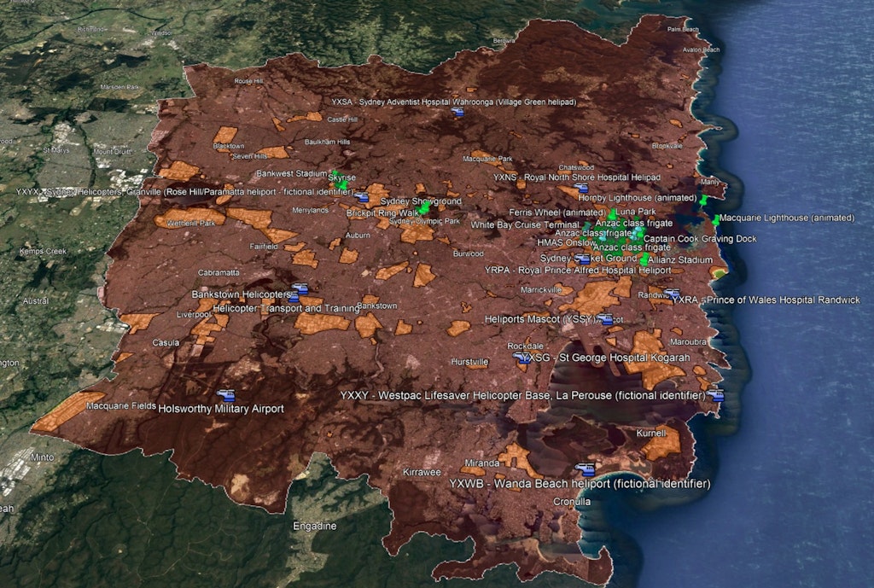The image size is (874, 588).
Task: Click the HMAS Onslow placemark label
Action: coord(567,242)
